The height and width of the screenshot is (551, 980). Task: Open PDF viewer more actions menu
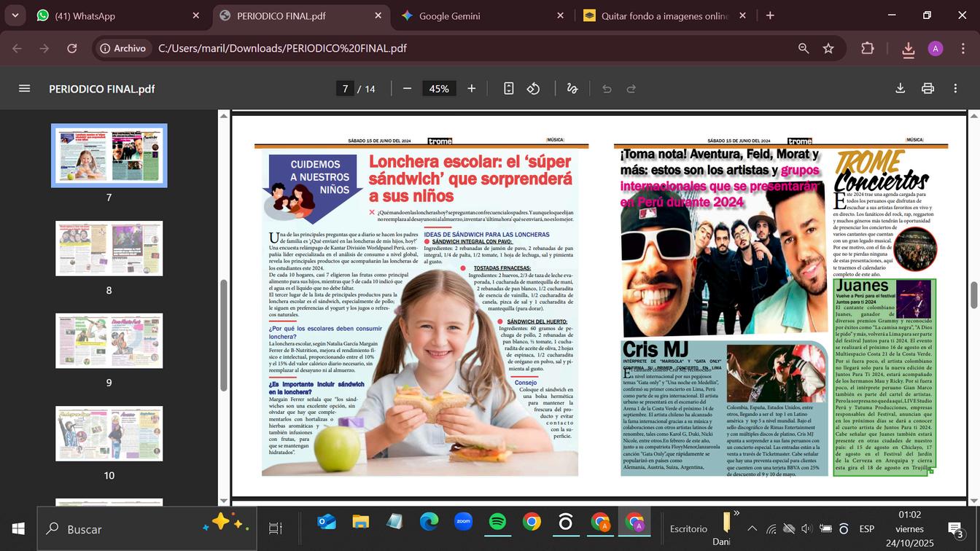(x=955, y=88)
